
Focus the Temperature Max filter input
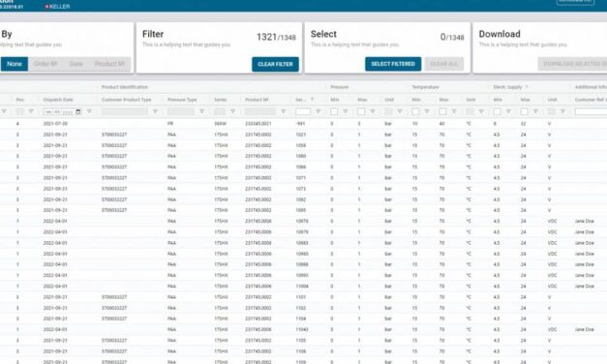coord(442,111)
